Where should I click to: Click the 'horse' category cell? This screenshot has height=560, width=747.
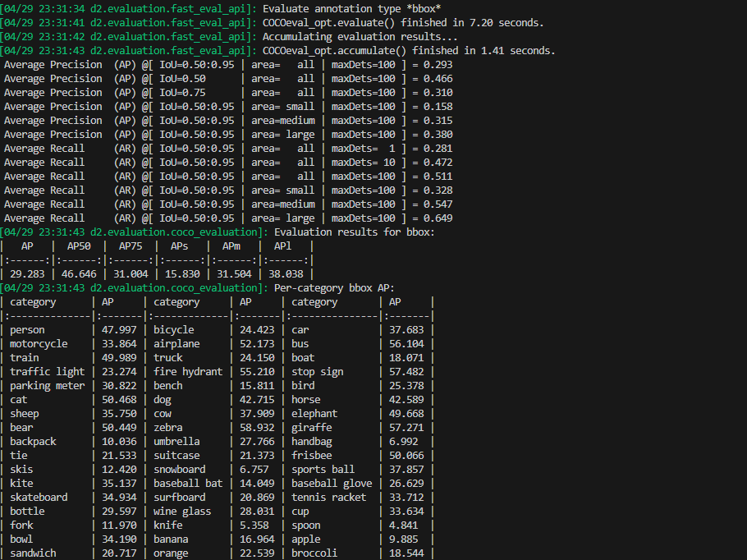pyautogui.click(x=306, y=399)
